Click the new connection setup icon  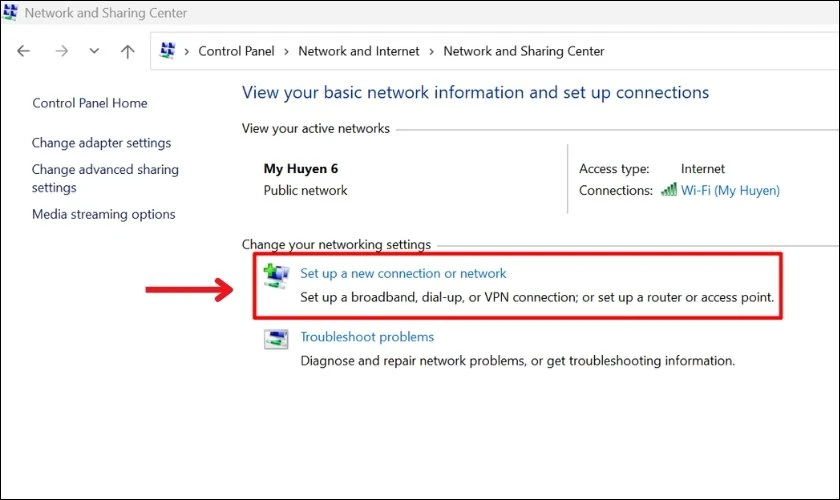coord(276,275)
